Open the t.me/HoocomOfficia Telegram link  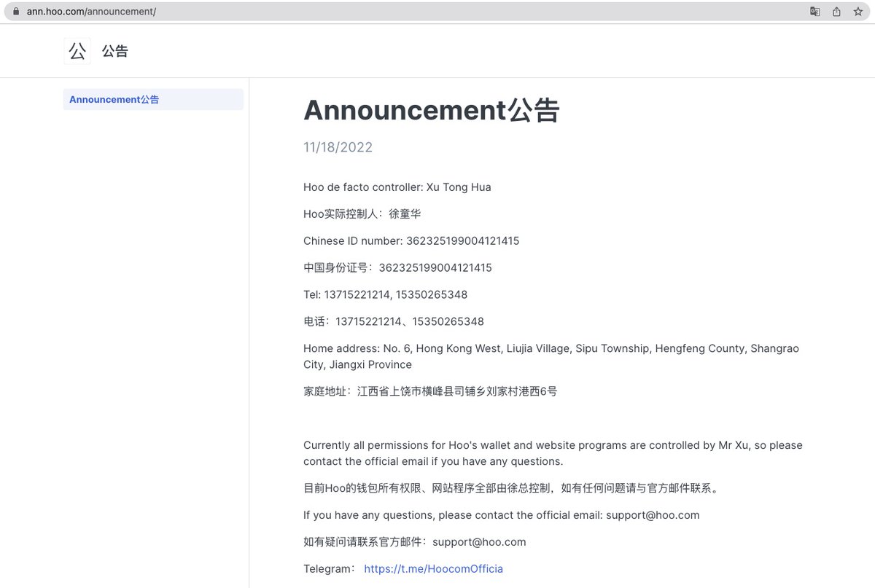(x=433, y=568)
